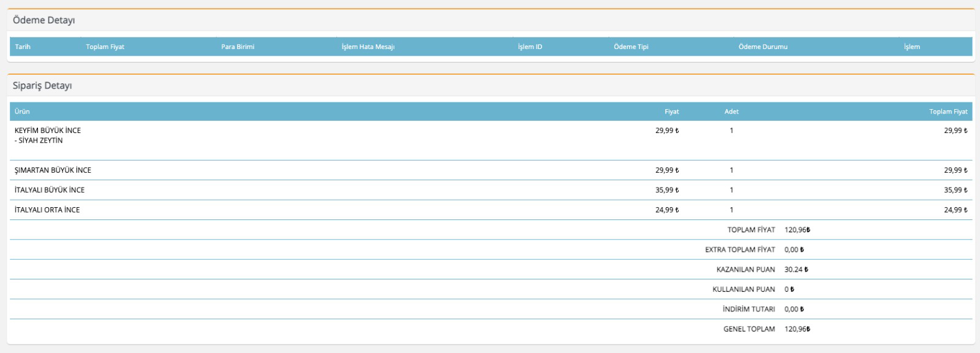This screenshot has height=353, width=980.
Task: Click the "Sipariş Detayı" section heading
Action: tap(42, 86)
